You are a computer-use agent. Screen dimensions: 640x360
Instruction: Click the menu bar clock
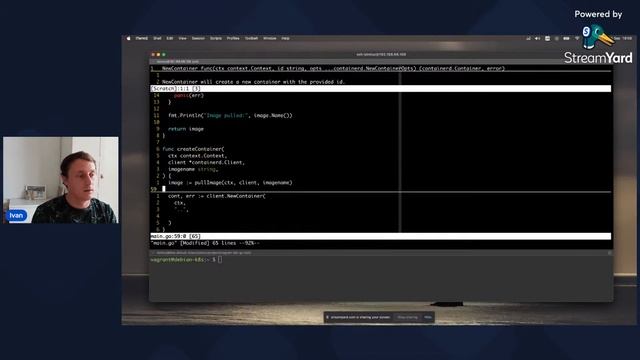623,38
